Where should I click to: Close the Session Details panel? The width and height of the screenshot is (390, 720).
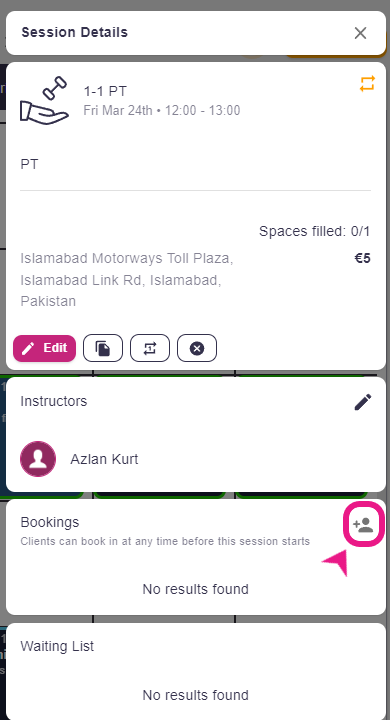pos(361,33)
